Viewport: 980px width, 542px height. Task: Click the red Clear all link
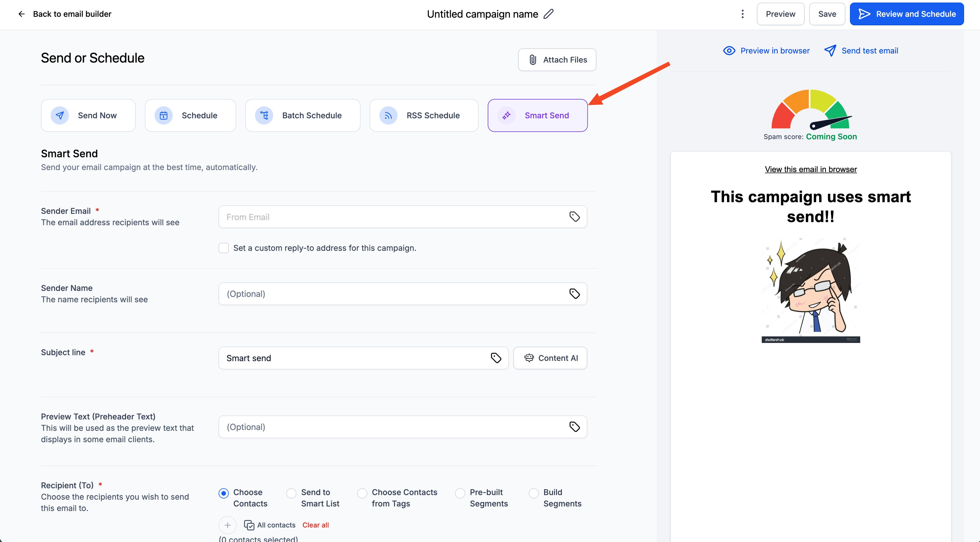tap(315, 525)
